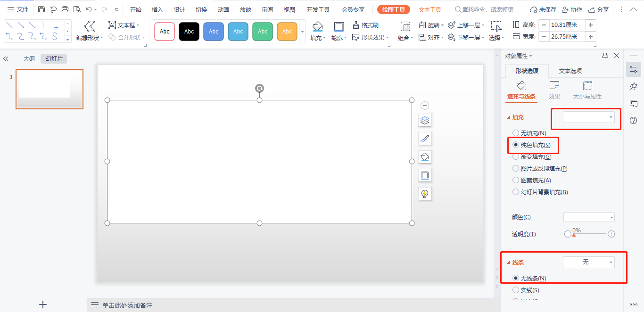
Task: Select the 无填充 (no fill) radio button
Action: pyautogui.click(x=516, y=133)
